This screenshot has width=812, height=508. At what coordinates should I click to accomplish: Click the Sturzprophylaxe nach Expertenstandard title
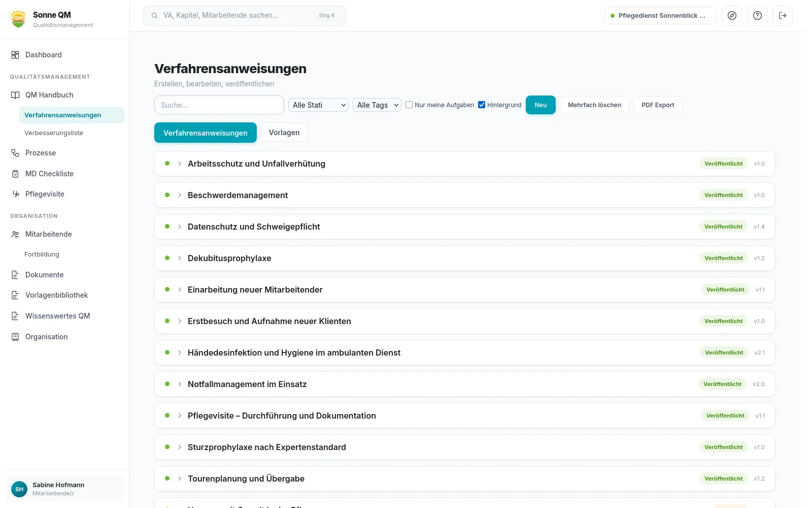267,447
